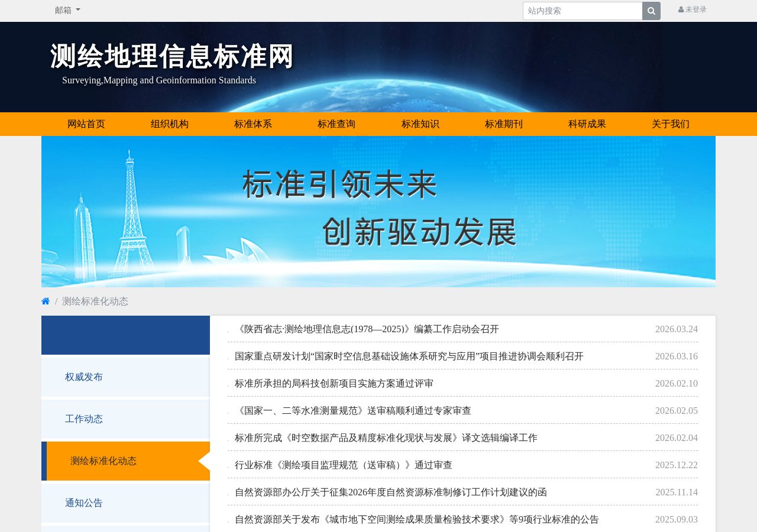
Task: Open article 测绘项目监理规范（送审稿）通过审查
Action: point(344,465)
